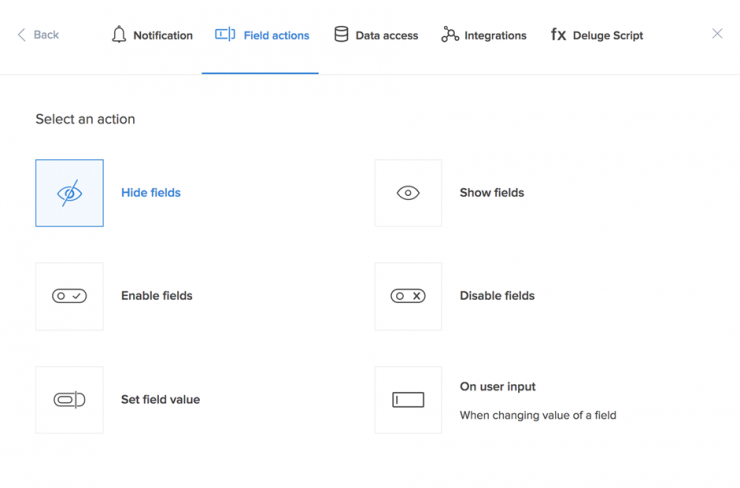The image size is (740, 488).
Task: Choose the Disable fields X toggle icon
Action: point(408,296)
